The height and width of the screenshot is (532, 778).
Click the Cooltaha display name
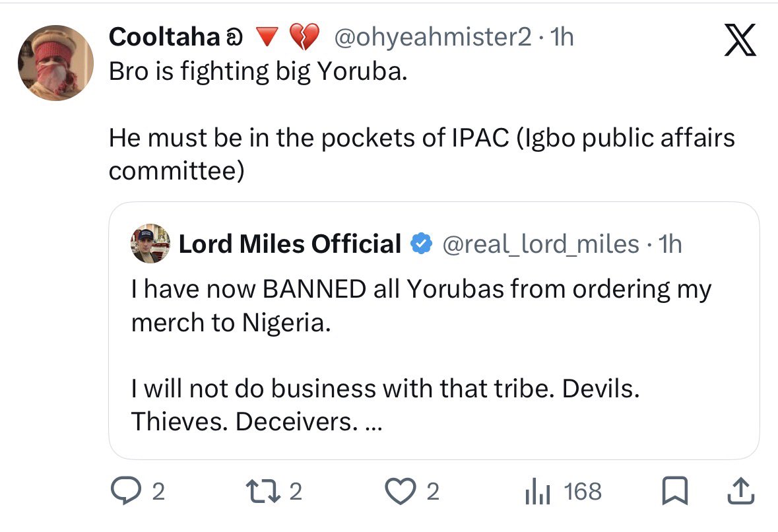[163, 38]
